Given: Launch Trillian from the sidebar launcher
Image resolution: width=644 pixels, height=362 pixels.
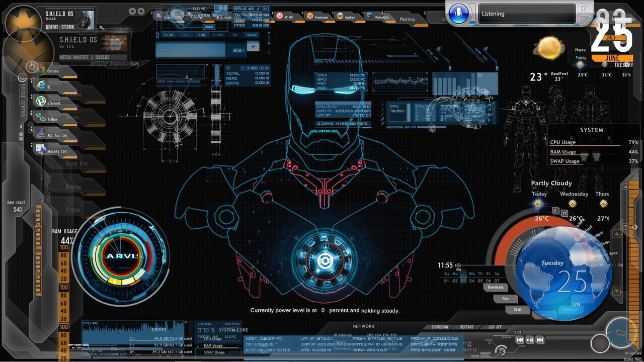Looking at the screenshot, I should coord(55,119).
